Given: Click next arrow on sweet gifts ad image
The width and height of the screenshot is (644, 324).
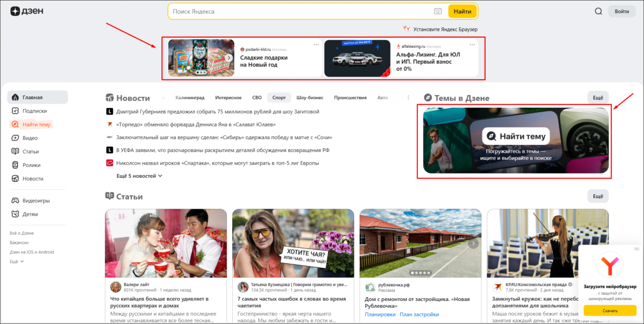Looking at the screenshot, I should (229, 57).
